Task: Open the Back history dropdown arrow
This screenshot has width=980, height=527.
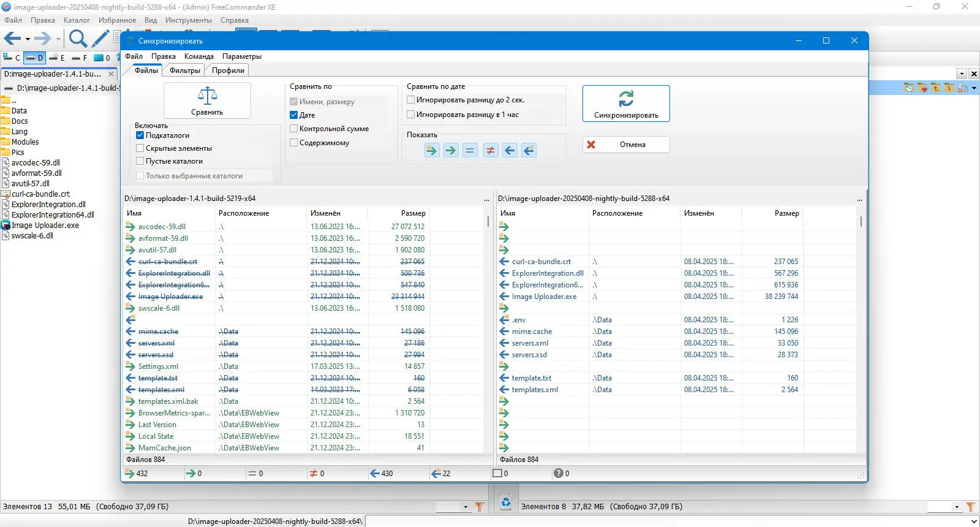Action: click(x=28, y=40)
